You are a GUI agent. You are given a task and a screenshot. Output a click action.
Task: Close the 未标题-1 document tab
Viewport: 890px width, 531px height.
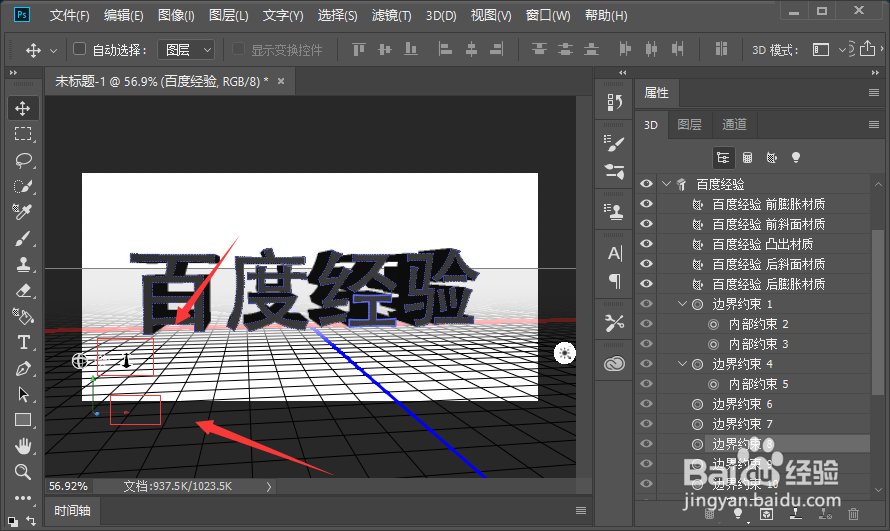(x=281, y=81)
